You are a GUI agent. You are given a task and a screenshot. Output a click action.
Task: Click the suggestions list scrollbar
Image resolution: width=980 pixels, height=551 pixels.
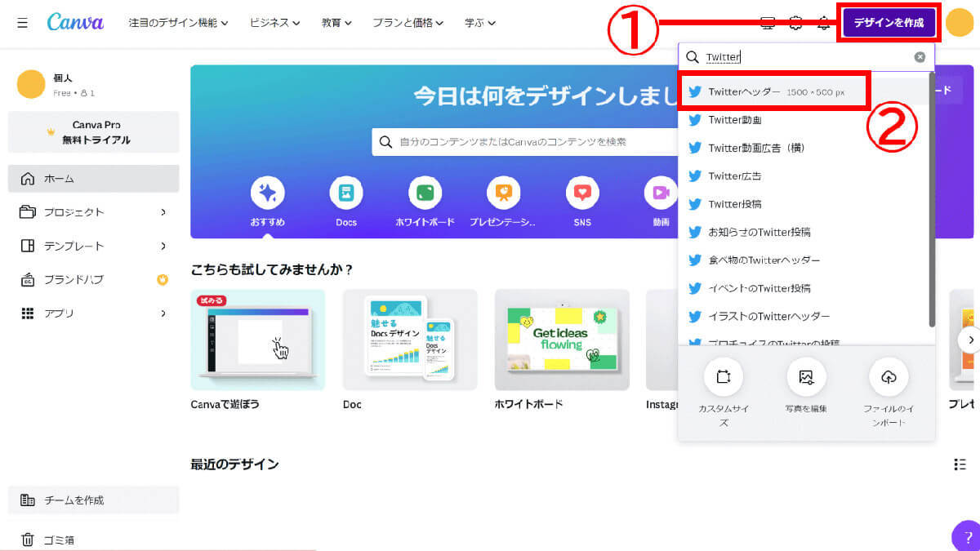(932, 199)
